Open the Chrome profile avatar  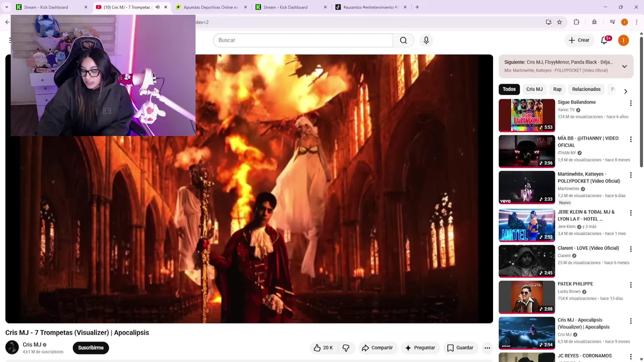(x=624, y=22)
